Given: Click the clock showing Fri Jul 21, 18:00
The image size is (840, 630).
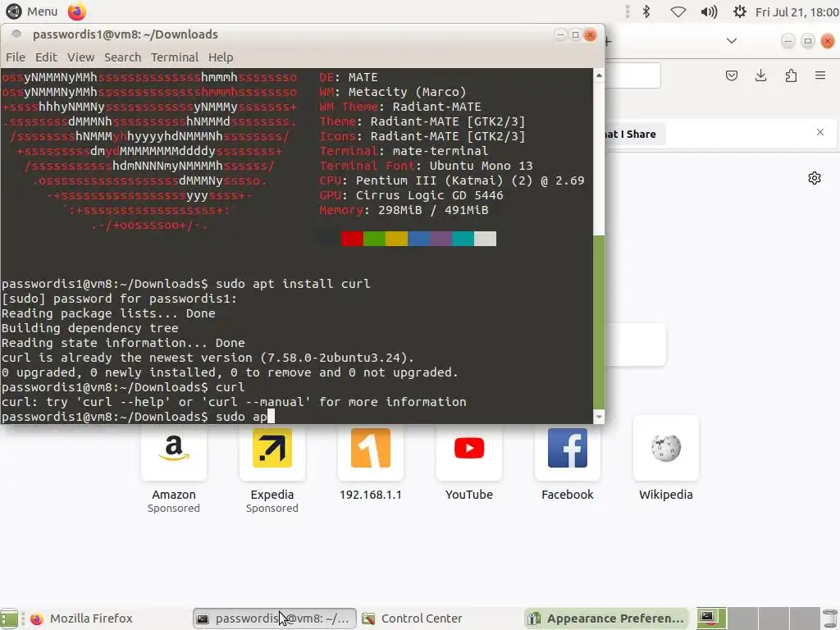Looking at the screenshot, I should click(x=797, y=11).
